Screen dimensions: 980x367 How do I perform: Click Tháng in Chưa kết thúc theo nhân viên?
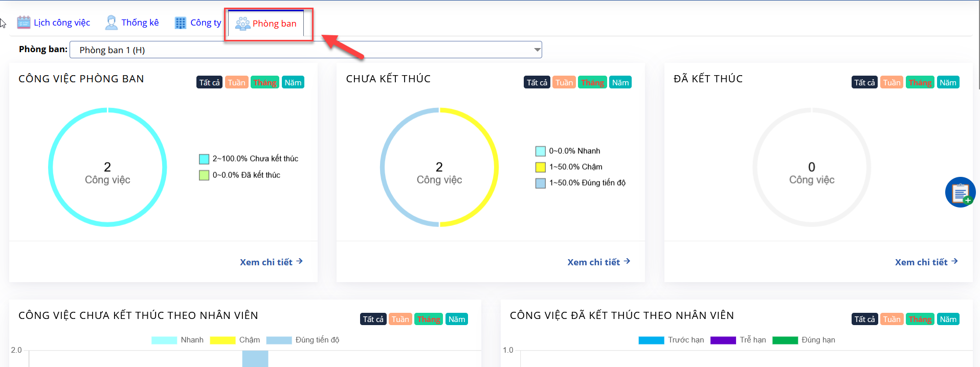click(429, 319)
